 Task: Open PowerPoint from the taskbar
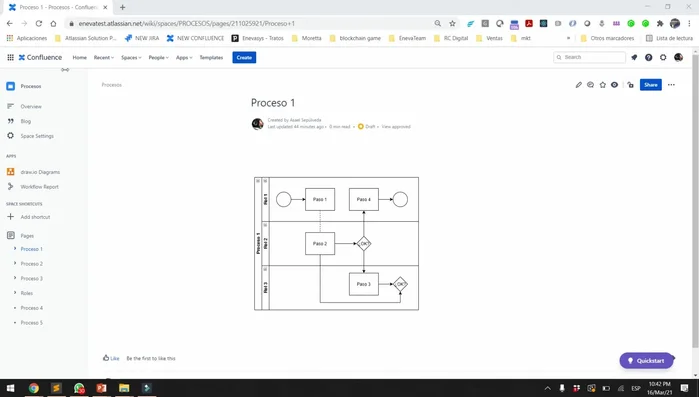coord(102,388)
